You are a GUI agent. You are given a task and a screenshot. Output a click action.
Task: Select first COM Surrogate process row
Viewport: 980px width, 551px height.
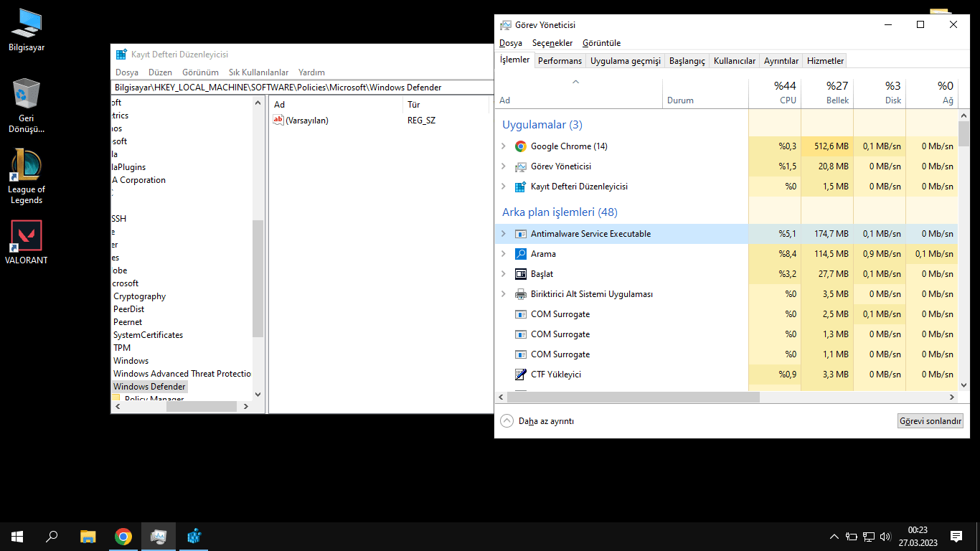[726, 314]
